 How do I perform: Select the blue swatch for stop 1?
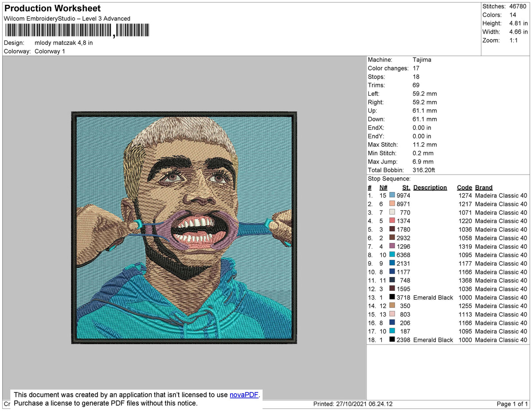(x=392, y=196)
